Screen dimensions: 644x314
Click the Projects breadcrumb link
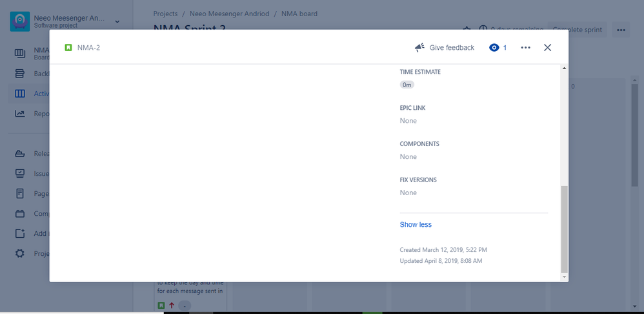166,14
